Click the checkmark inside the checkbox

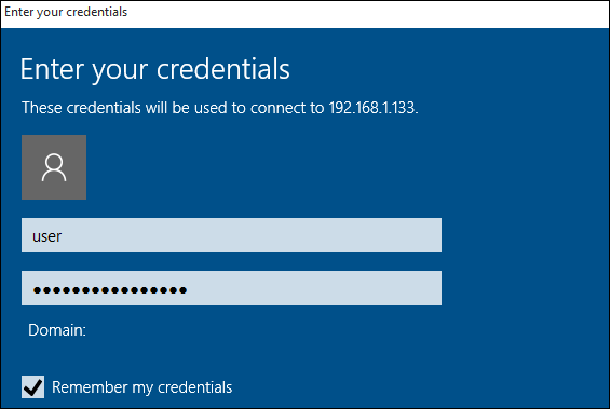[33, 386]
